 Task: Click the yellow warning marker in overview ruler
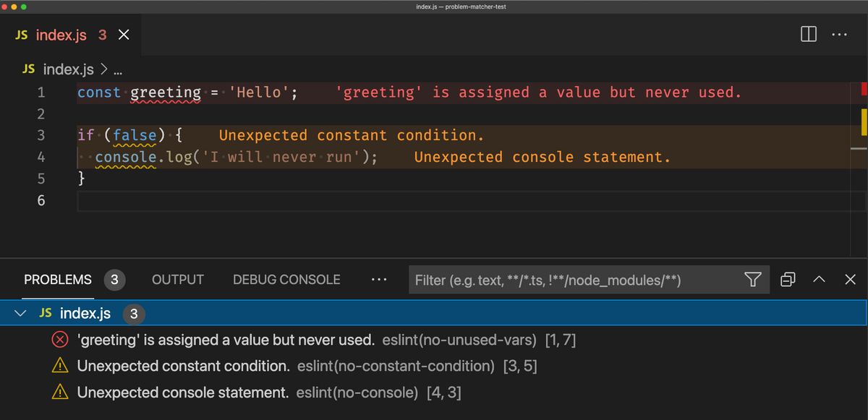coord(864,121)
